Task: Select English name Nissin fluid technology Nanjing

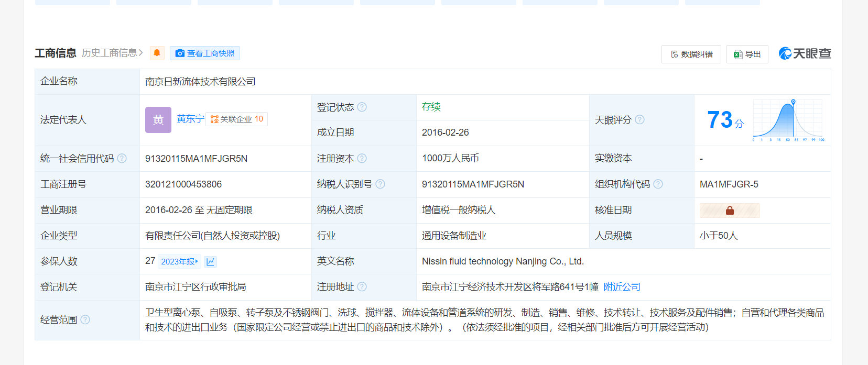Action: point(503,261)
